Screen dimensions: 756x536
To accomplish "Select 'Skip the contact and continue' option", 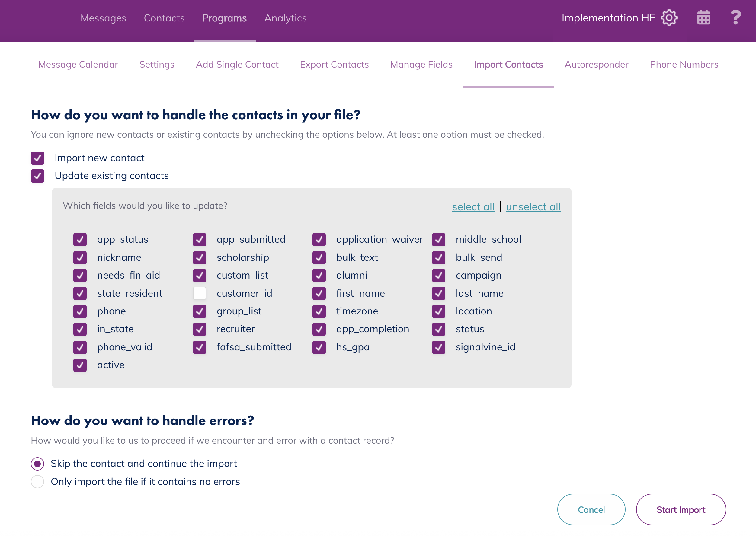I will [38, 464].
